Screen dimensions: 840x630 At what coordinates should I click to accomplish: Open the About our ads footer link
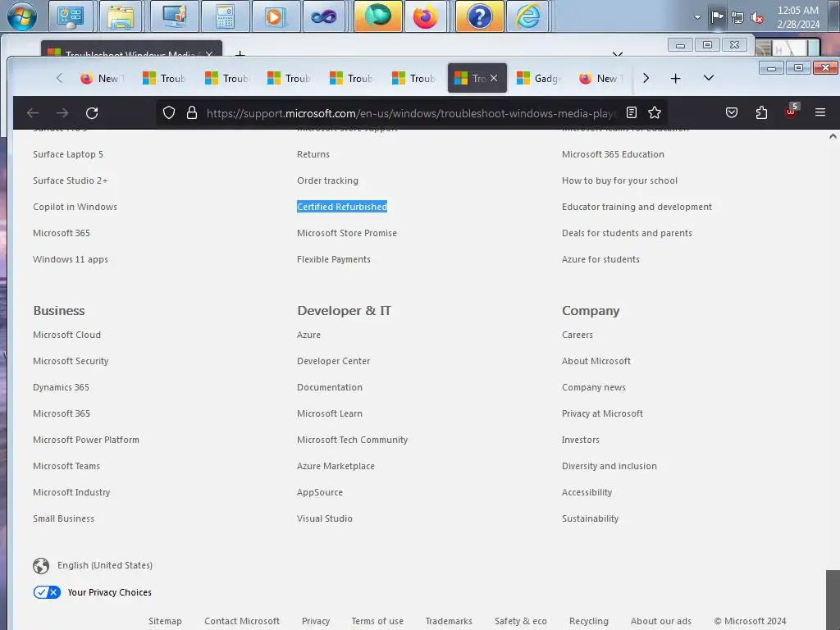(x=661, y=622)
